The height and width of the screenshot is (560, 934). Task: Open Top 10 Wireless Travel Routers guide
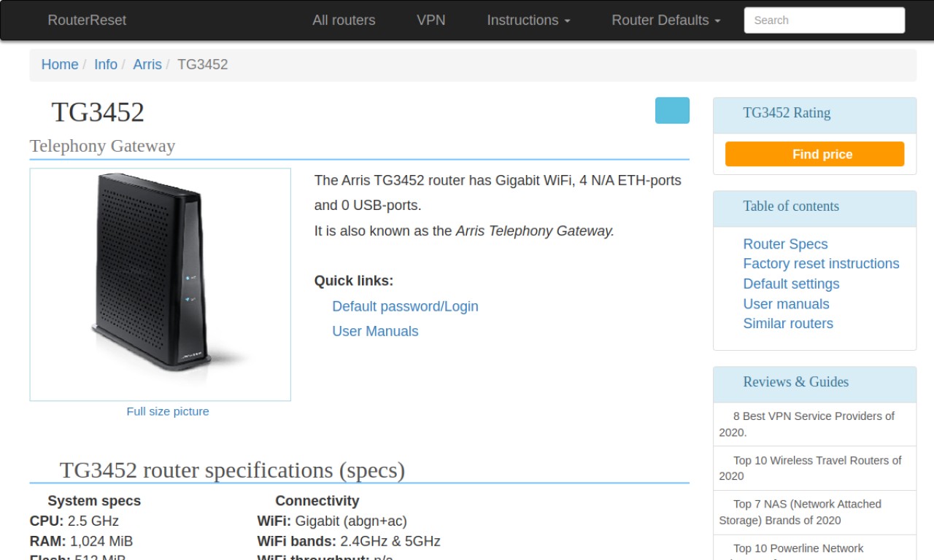pyautogui.click(x=814, y=468)
